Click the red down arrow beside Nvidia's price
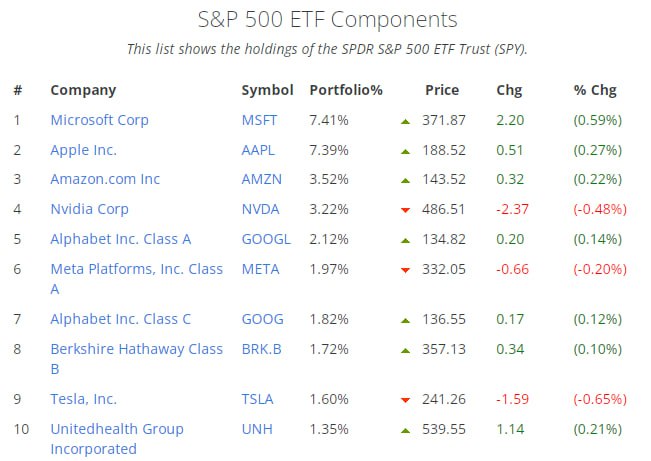 tap(405, 210)
